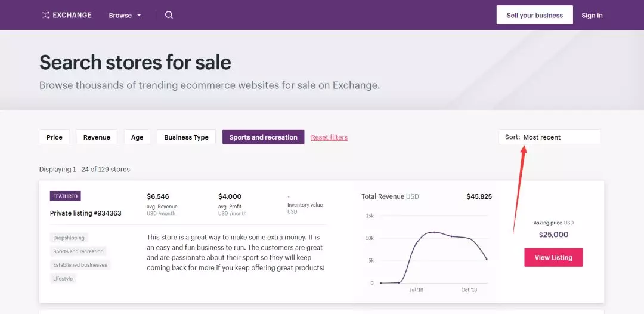Open the Age filter

tap(137, 137)
